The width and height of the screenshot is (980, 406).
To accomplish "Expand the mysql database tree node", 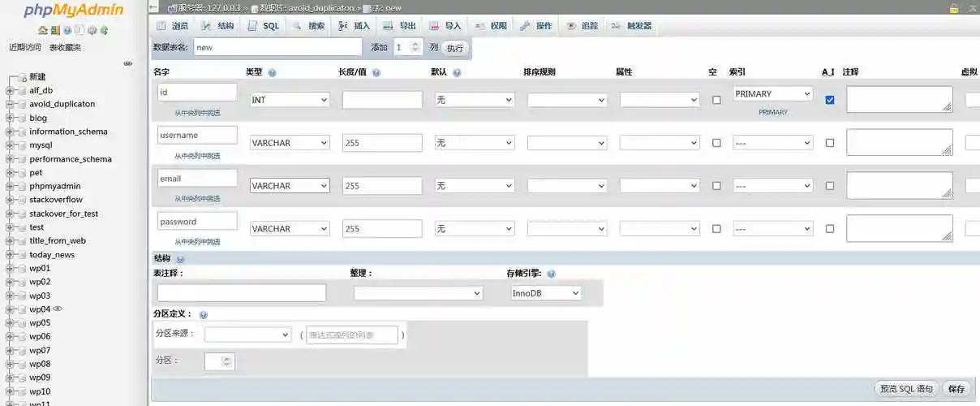I will (10, 145).
